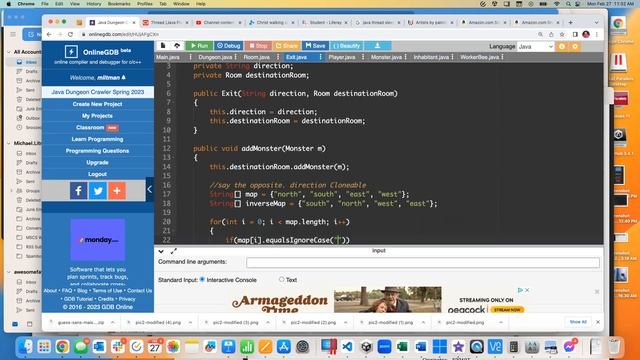Screen dimensions: 640x360
Task: Beautify the source code
Action: 347,46
